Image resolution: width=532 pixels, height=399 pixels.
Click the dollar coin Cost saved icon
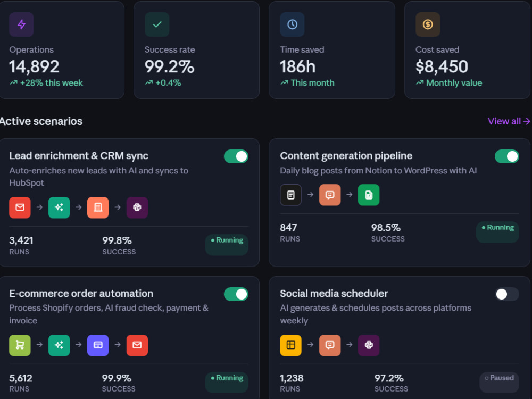coord(428,24)
